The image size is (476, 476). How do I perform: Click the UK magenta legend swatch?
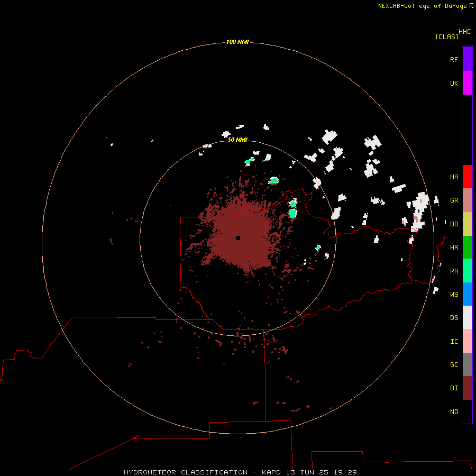tap(467, 83)
